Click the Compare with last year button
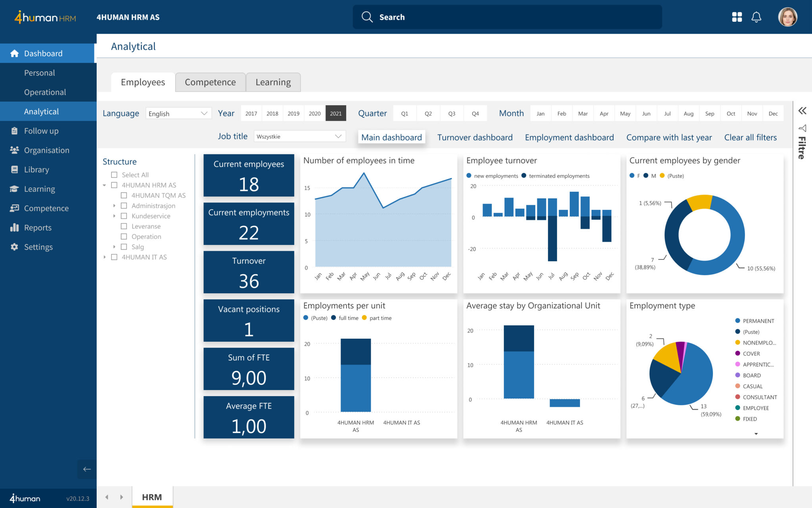 click(x=669, y=137)
